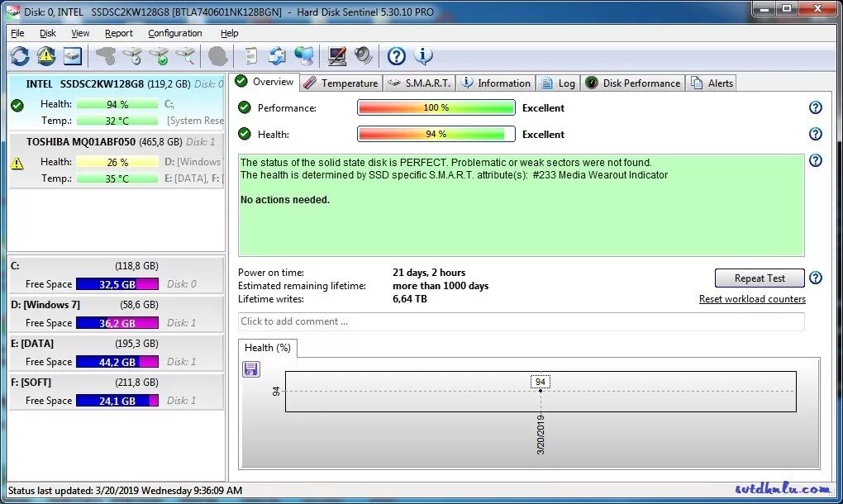843x504 pixels.
Task: Click the Health 94 % bar in Overview
Action: point(436,134)
